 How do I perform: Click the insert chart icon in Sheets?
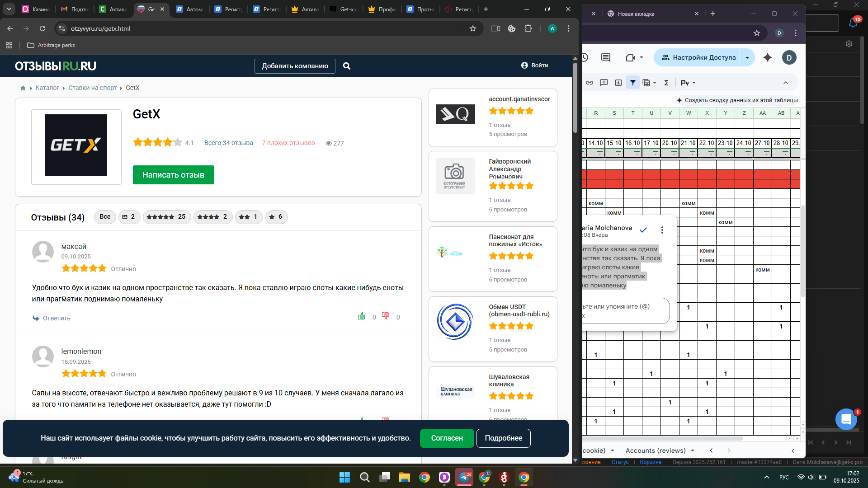coord(618,83)
